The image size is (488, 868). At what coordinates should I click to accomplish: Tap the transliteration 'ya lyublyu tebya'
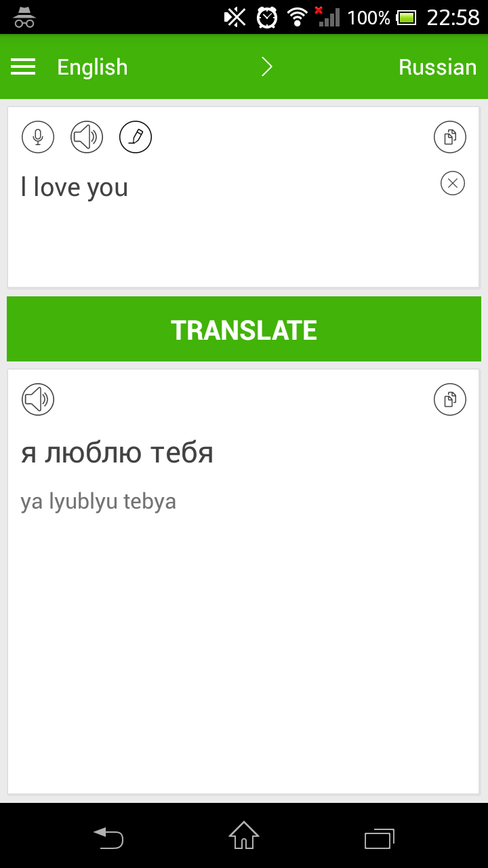(x=98, y=502)
